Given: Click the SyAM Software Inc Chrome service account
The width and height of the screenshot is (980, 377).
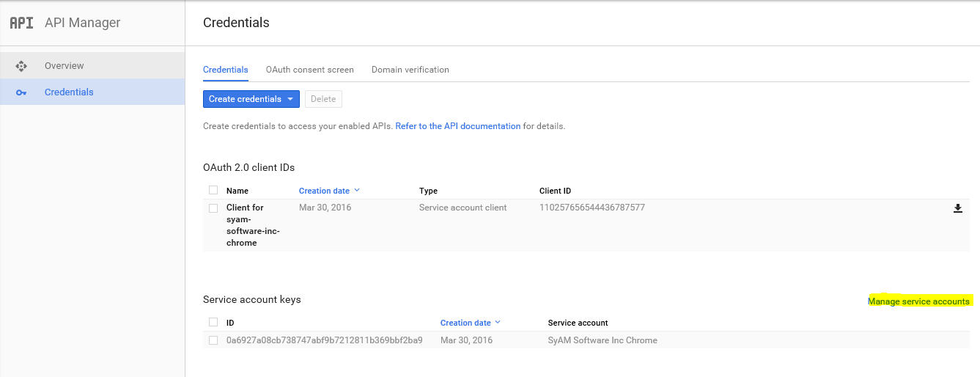Looking at the screenshot, I should coord(602,340).
